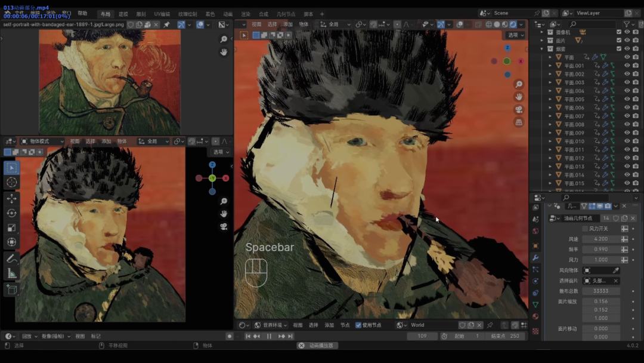Toggle the 风力开关 checkbox
The height and width of the screenshot is (363, 644).
pos(585,229)
